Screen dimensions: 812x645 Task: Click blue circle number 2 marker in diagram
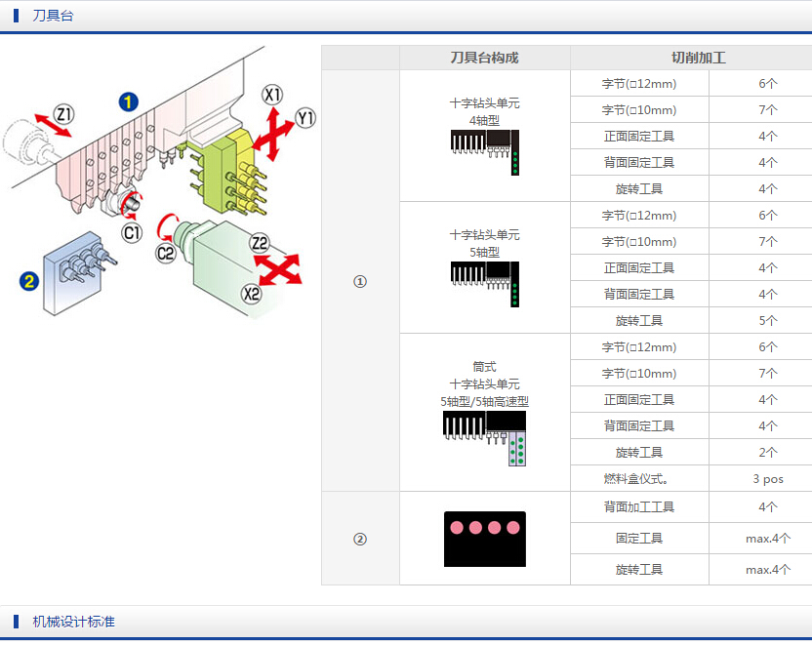click(x=29, y=282)
